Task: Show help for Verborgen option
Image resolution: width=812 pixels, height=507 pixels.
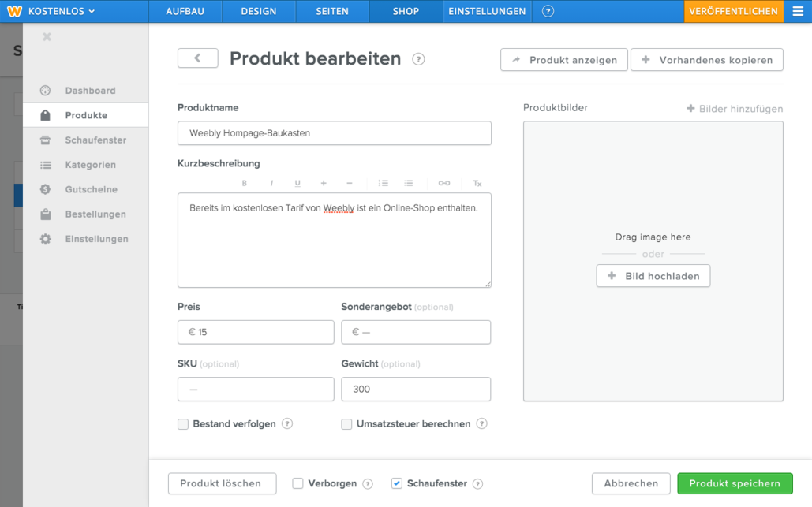Action: 368,483
